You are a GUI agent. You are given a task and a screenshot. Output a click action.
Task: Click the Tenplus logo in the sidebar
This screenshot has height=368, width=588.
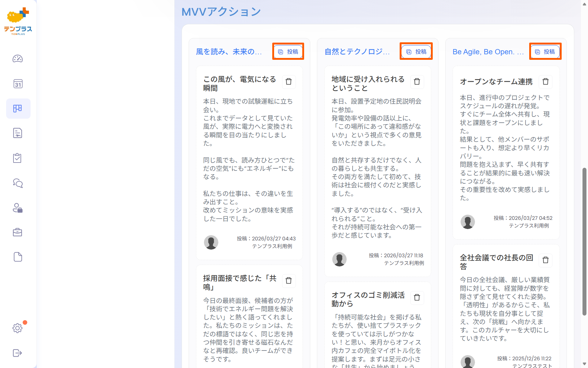coord(18,21)
